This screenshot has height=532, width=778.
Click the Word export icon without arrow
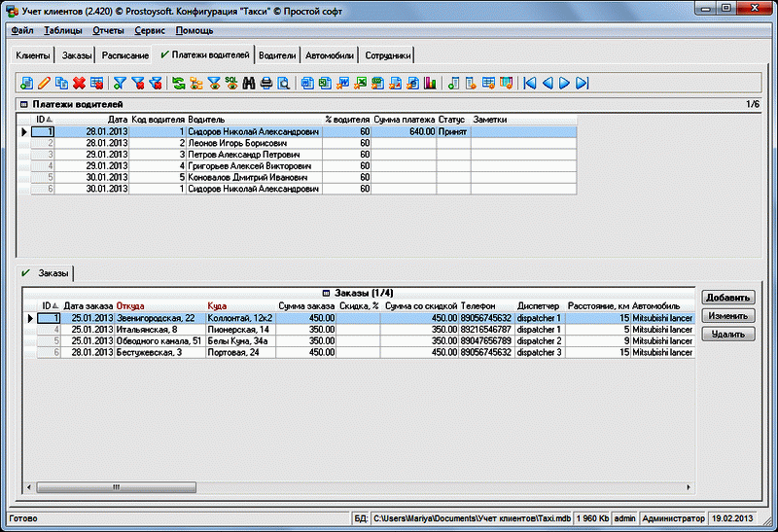pos(307,83)
